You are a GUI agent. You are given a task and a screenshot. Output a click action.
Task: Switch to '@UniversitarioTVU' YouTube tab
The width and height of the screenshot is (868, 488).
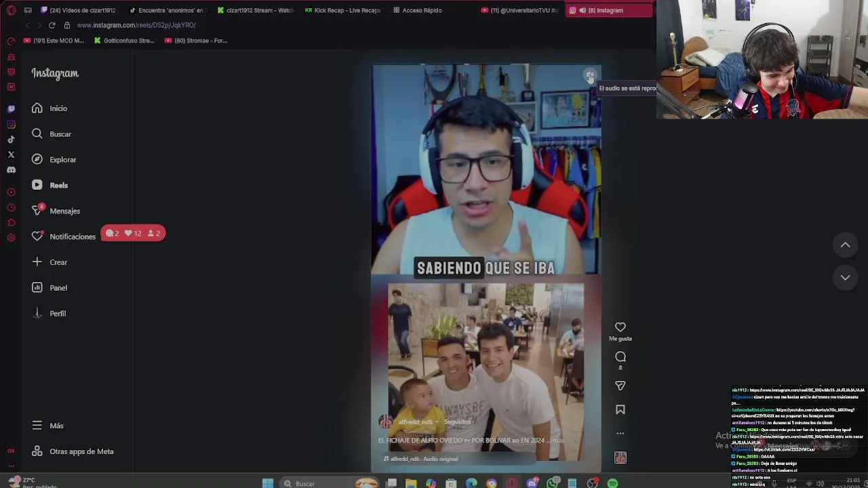tap(519, 10)
